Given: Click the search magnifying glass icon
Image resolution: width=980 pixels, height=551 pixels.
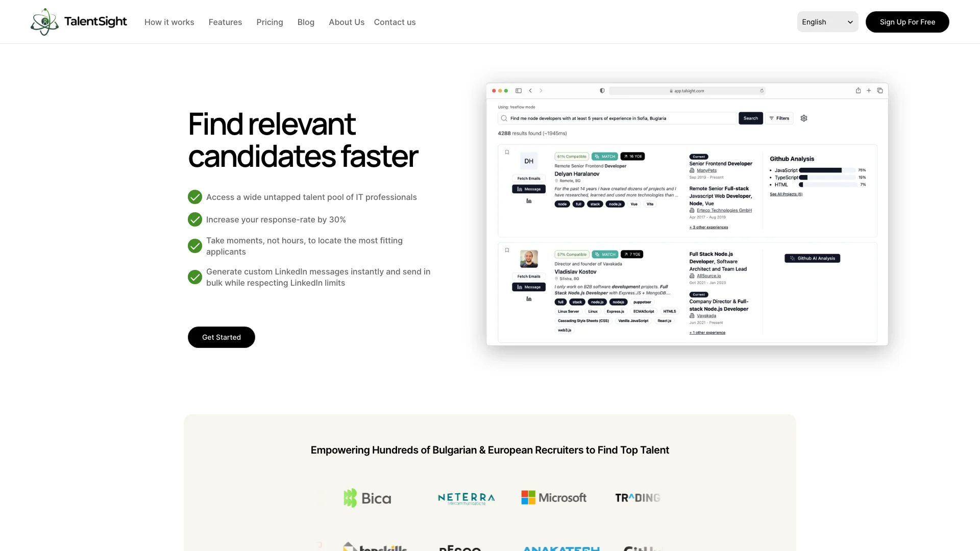Looking at the screenshot, I should (x=504, y=118).
